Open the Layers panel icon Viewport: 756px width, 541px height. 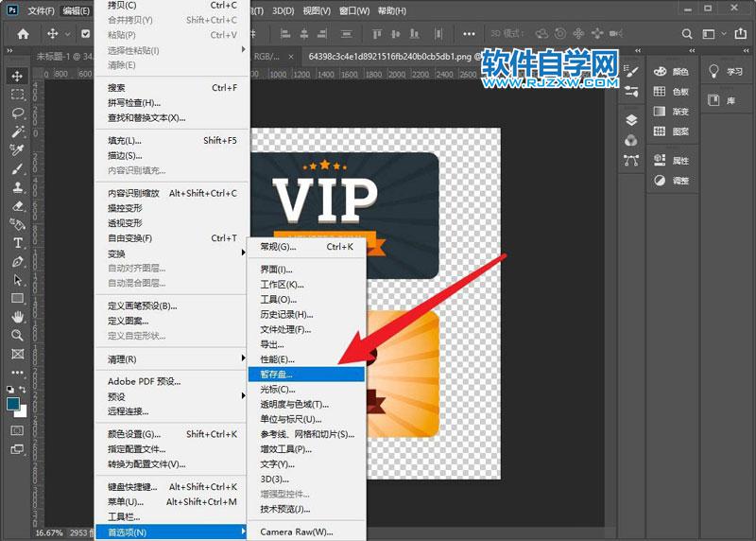pos(631,120)
